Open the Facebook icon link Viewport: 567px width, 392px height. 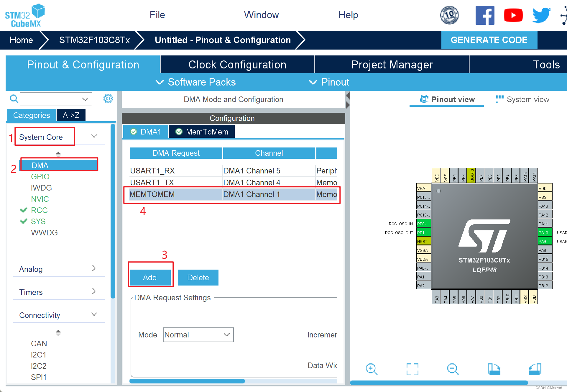(485, 15)
